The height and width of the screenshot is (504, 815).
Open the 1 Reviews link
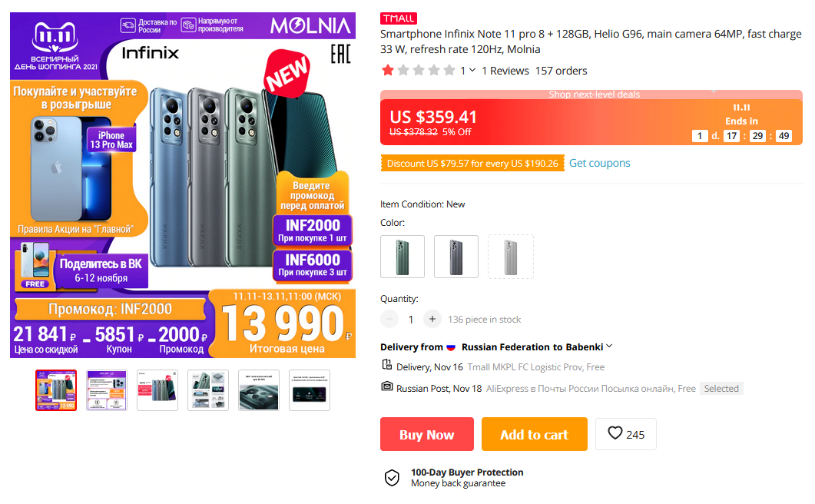point(505,71)
